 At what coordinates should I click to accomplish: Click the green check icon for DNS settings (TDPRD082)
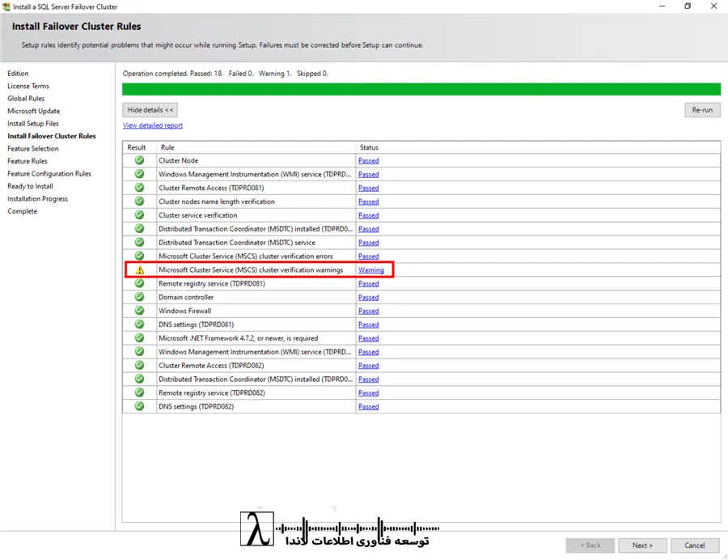pos(139,406)
